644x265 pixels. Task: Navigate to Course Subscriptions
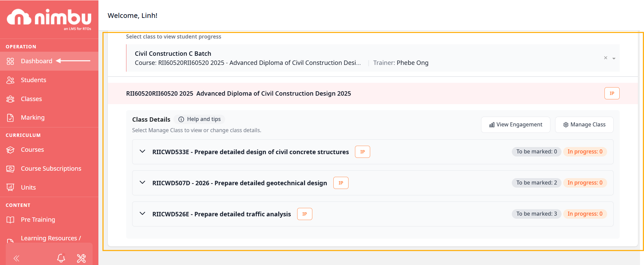click(x=51, y=169)
